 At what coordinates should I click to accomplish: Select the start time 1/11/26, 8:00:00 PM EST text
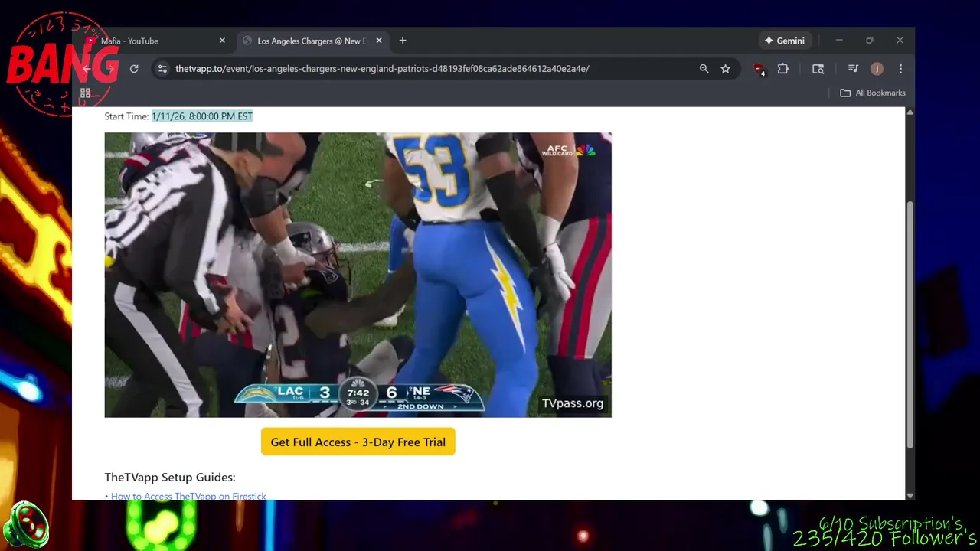click(x=202, y=116)
